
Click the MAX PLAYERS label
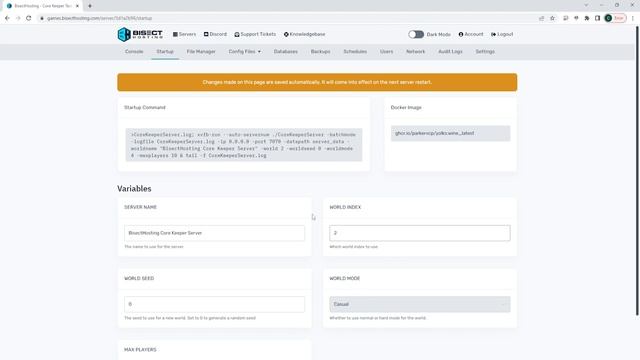coord(140,349)
